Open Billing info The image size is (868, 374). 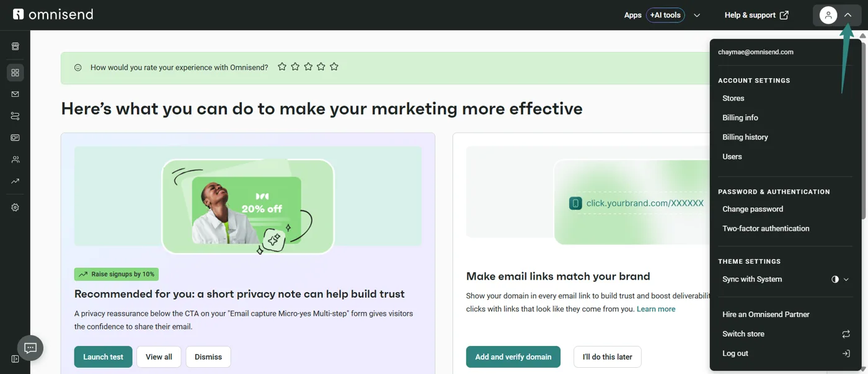click(x=740, y=118)
